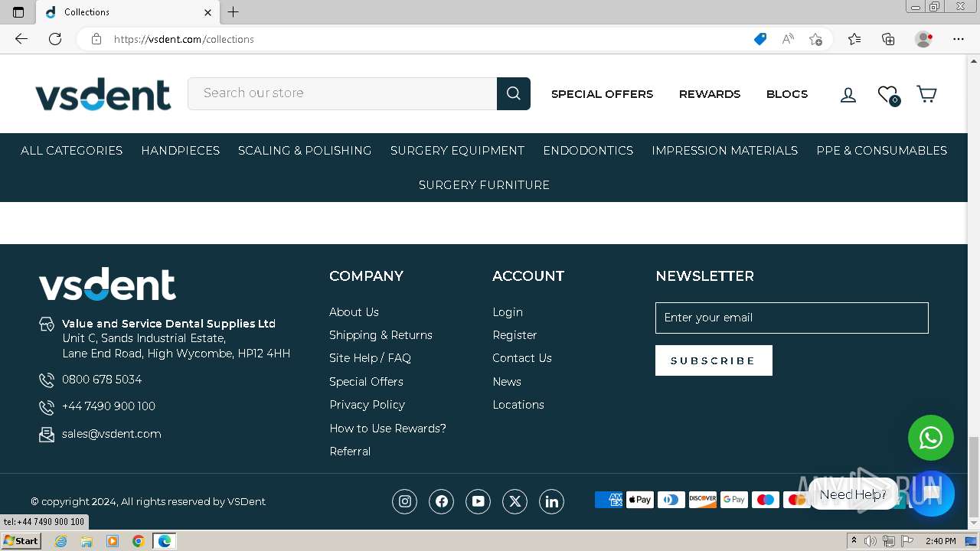980x551 pixels.
Task: Open VSDent YouTube channel
Action: click(x=479, y=501)
